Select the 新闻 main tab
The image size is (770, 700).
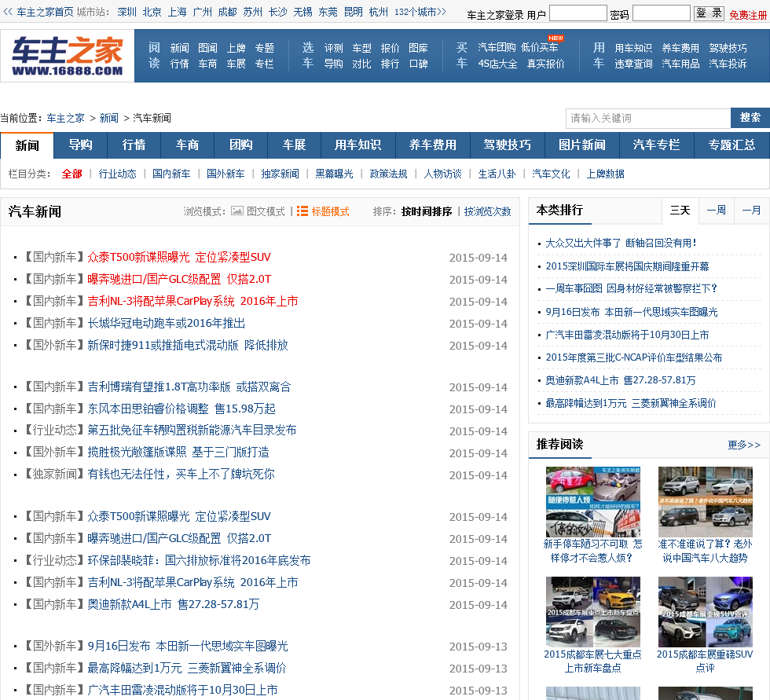tap(27, 145)
